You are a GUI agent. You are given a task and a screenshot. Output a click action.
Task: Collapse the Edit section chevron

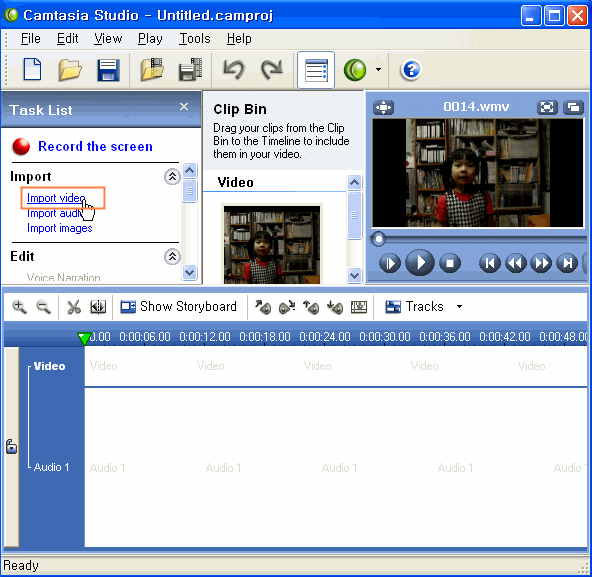[172, 257]
